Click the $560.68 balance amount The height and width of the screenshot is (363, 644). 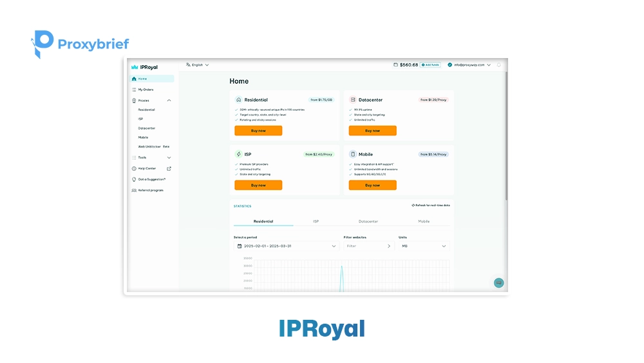click(409, 65)
